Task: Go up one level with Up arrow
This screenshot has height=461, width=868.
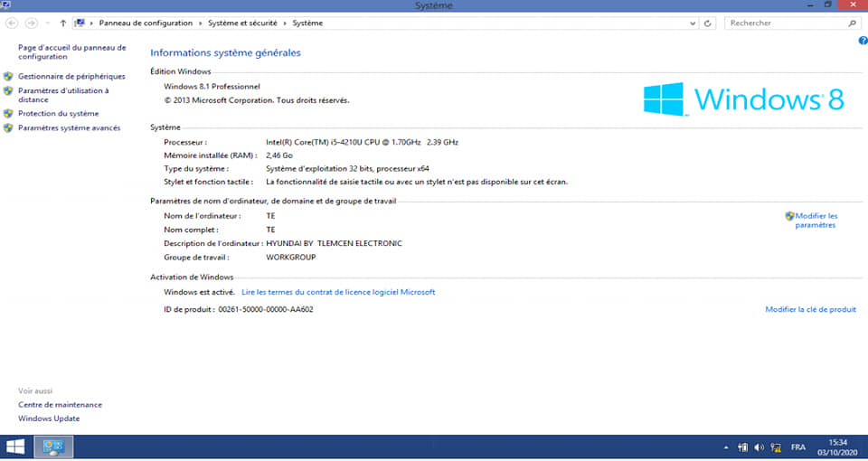Action: (62, 24)
